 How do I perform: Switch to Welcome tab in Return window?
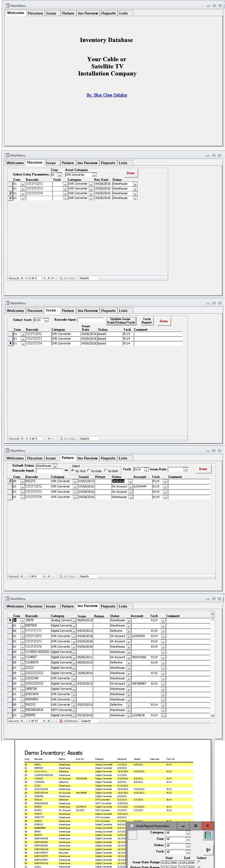(x=15, y=458)
